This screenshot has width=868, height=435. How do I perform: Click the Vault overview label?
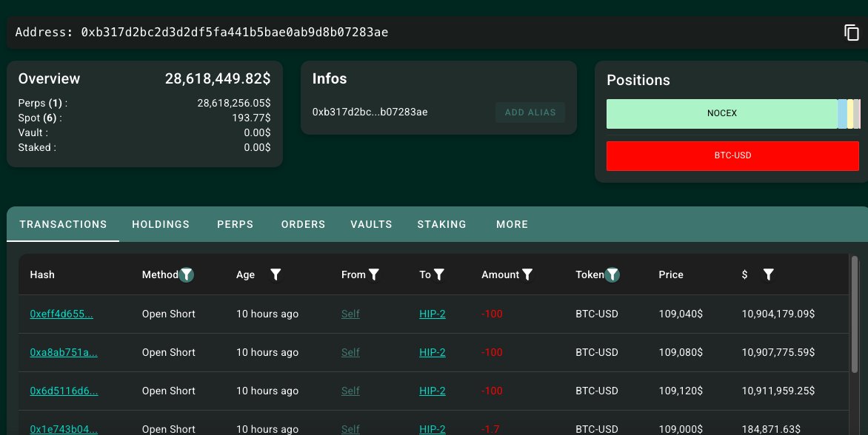point(33,132)
